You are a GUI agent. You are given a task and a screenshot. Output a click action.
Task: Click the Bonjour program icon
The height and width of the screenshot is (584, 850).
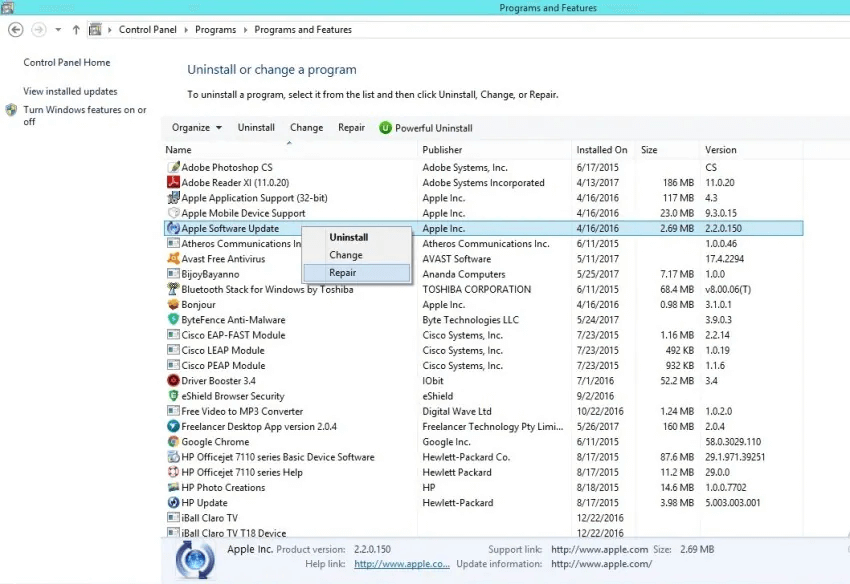173,305
